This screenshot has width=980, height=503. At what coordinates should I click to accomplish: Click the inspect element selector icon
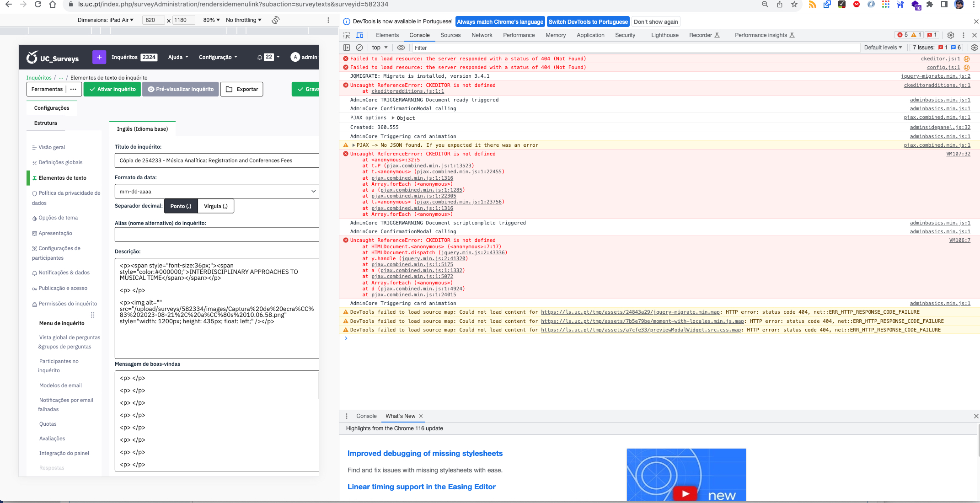347,35
